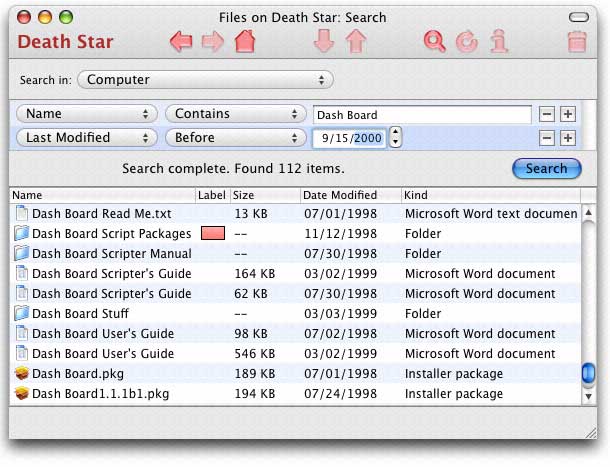
Task: Click the Dash Board1.1.1b1.pkg package icon
Action: point(22,393)
